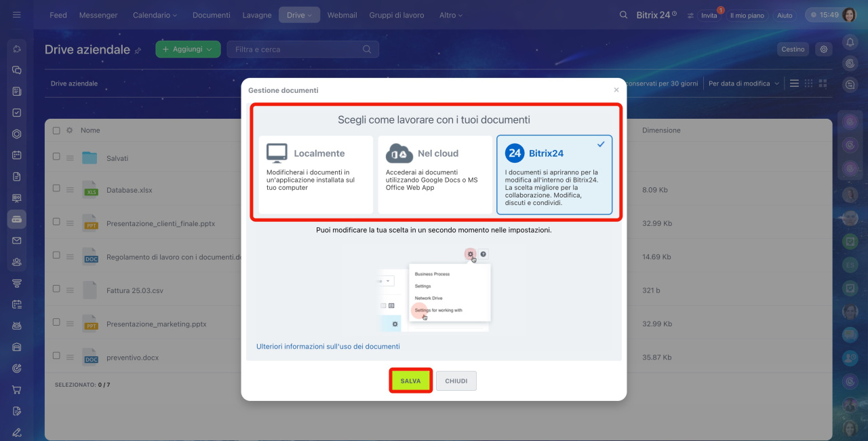Expand the Calendario menu in top bar
Screen dimensions: 868x441
click(x=155, y=15)
